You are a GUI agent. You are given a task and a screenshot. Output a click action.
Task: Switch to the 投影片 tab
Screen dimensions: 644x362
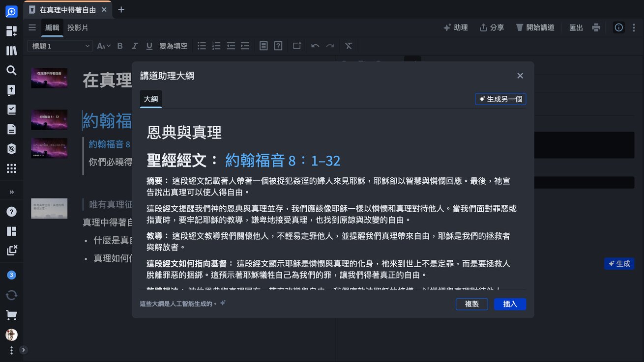pos(78,28)
